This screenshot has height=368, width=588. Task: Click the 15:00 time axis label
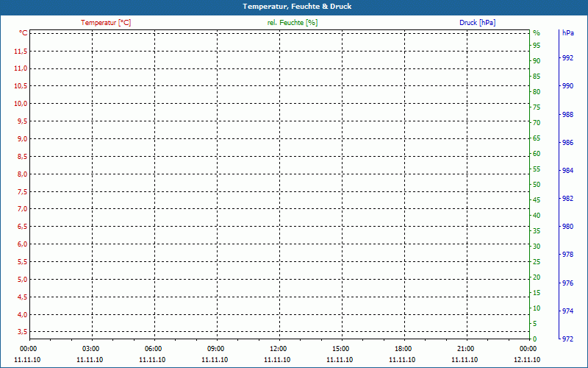340,349
